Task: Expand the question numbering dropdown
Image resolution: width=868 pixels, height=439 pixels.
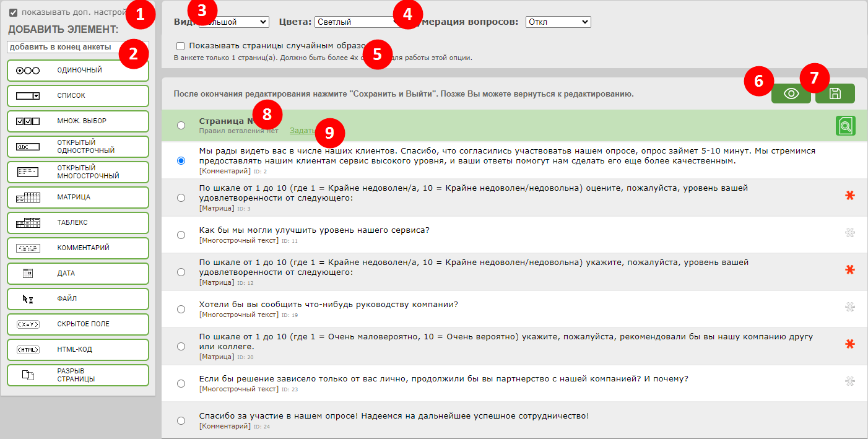Action: [558, 22]
